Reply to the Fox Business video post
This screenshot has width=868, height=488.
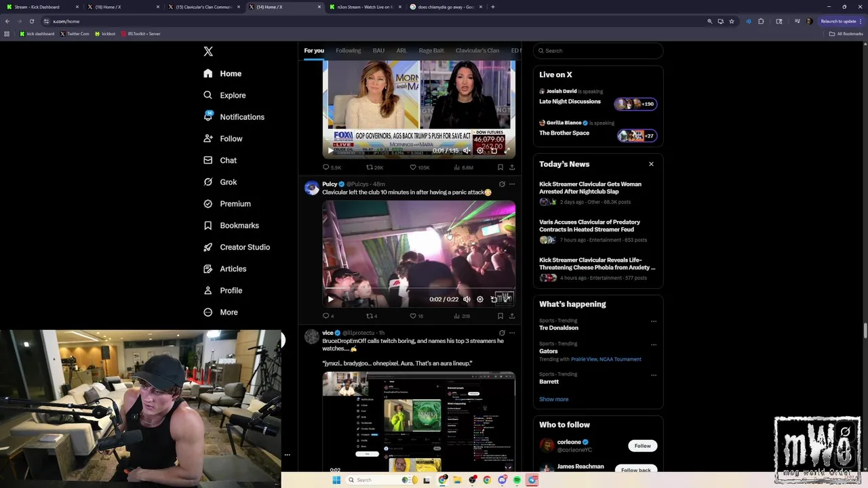(332, 167)
